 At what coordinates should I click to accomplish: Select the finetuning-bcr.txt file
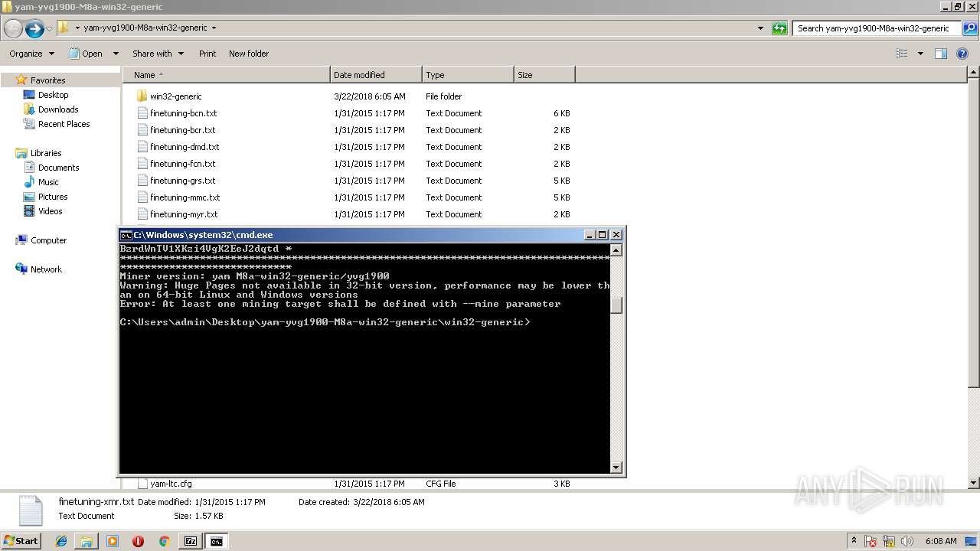click(182, 130)
